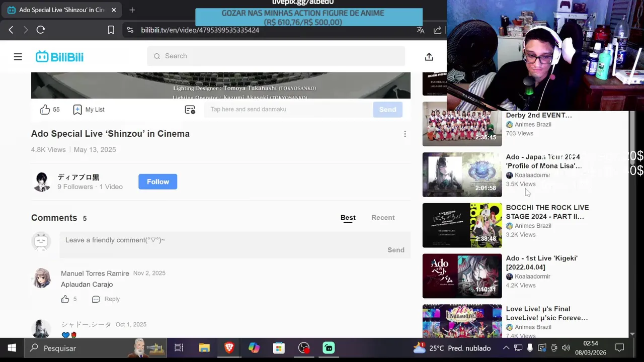This screenshot has height=362, width=644.
Task: Click in the BiliBili search box
Action: click(x=276, y=56)
